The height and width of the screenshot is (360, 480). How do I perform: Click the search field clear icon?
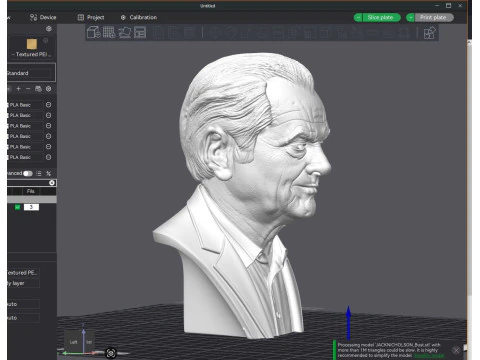click(52, 183)
